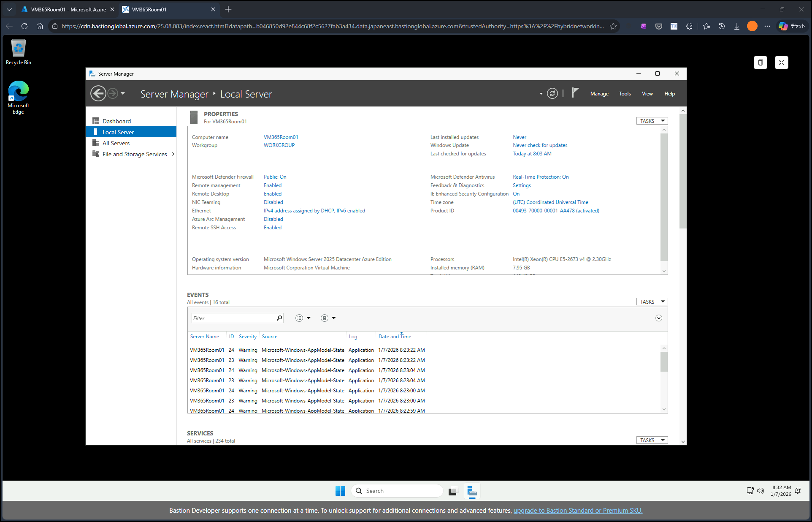Sort events by Severity column header
The width and height of the screenshot is (812, 522).
[247, 337]
